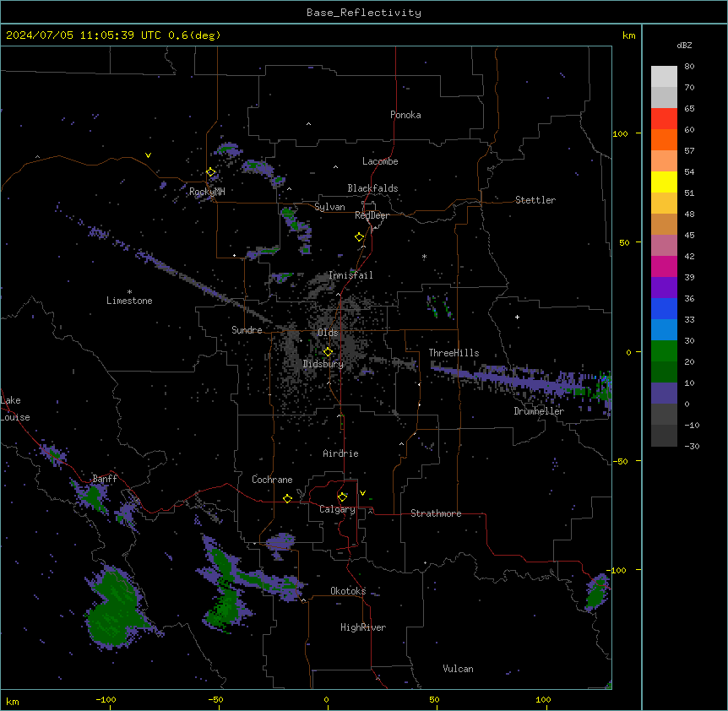The height and width of the screenshot is (711, 728).
Task: Click the Lacombe city label
Action: click(380, 161)
